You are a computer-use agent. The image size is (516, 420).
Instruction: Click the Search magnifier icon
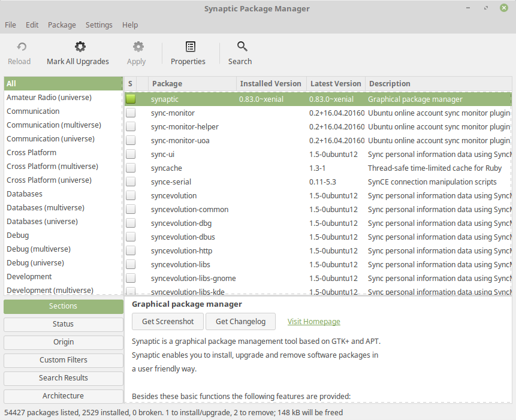(x=240, y=46)
